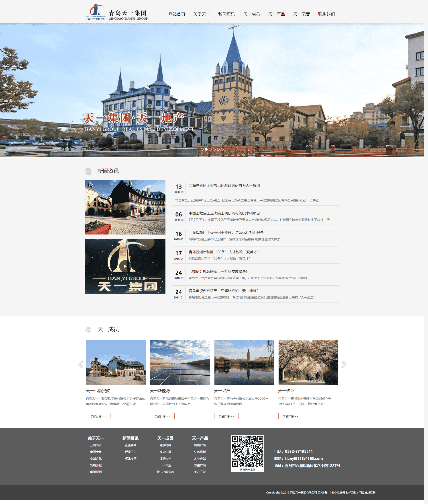Open footer link 地产开发
This screenshot has height=504, width=428.
click(200, 472)
